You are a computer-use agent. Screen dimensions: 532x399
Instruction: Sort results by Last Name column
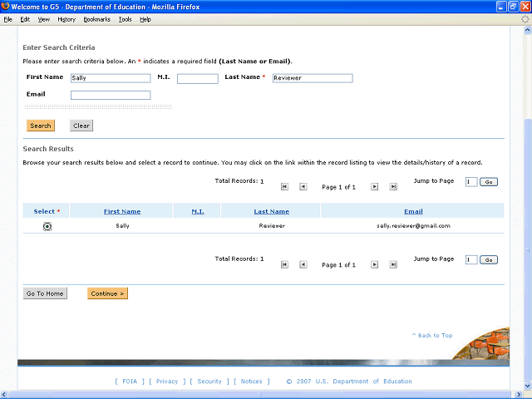point(272,211)
